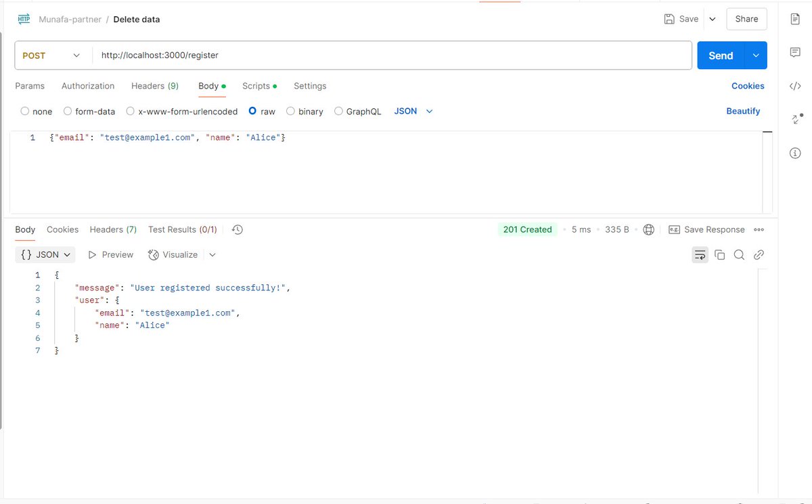This screenshot has width=812, height=504.
Task: Select the none body type
Action: 25,111
